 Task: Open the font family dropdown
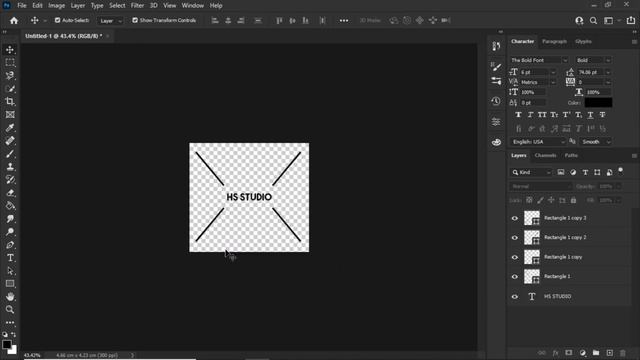(565, 60)
